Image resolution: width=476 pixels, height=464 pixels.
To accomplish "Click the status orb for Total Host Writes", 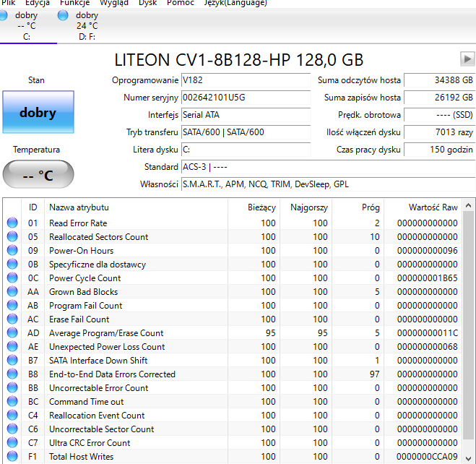I will [x=12, y=456].
